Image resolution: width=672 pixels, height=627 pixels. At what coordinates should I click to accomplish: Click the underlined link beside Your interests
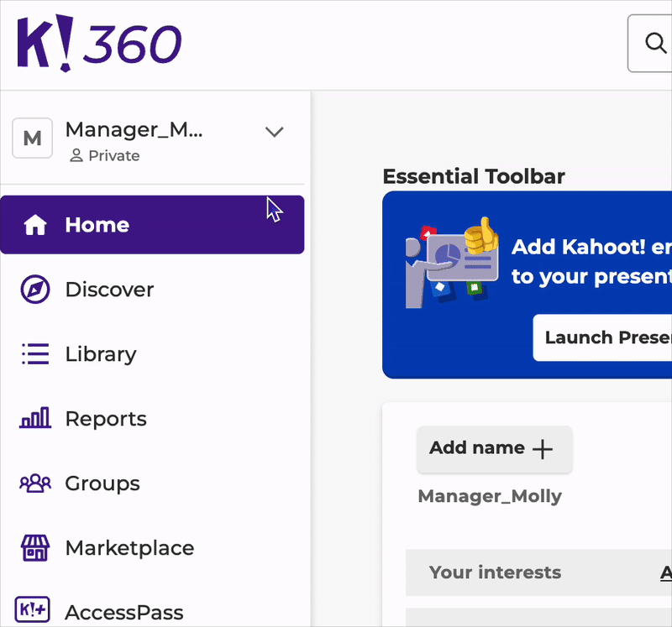[665, 572]
